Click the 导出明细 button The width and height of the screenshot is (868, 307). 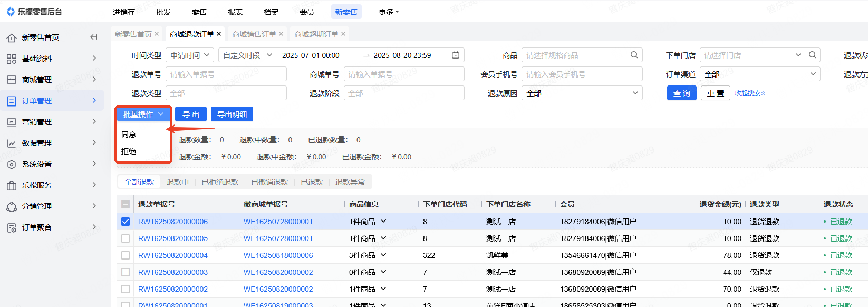(x=232, y=114)
